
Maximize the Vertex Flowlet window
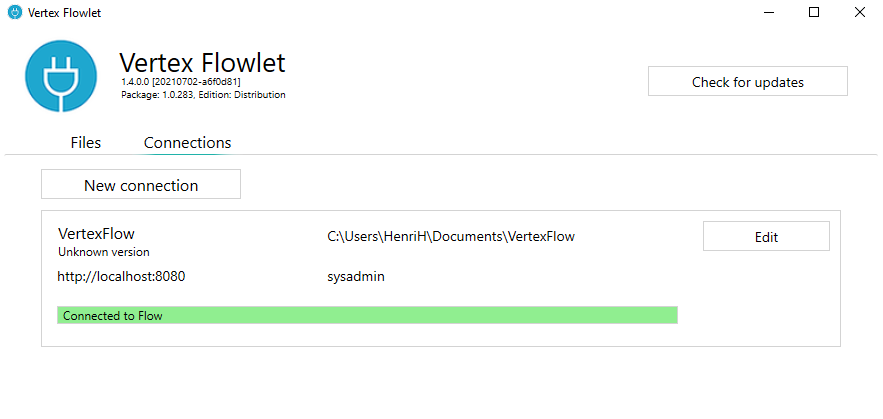(x=814, y=13)
